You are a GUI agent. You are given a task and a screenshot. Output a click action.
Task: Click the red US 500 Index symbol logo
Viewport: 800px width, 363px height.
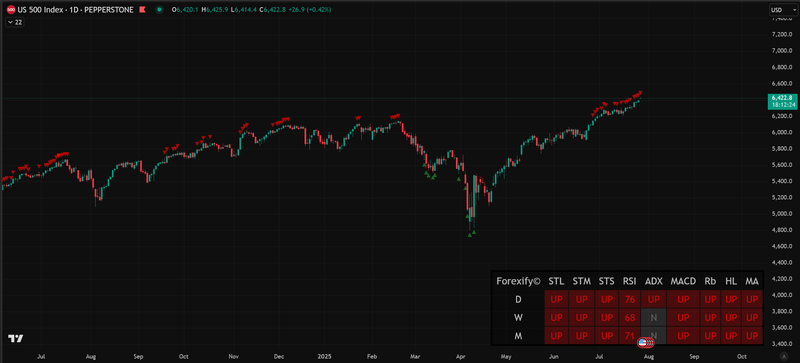pyautogui.click(x=11, y=10)
